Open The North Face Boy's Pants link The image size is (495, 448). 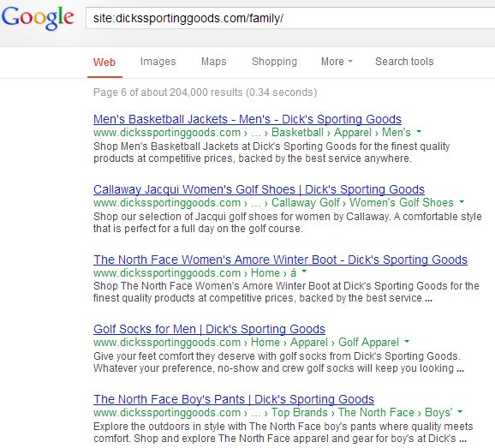(234, 399)
